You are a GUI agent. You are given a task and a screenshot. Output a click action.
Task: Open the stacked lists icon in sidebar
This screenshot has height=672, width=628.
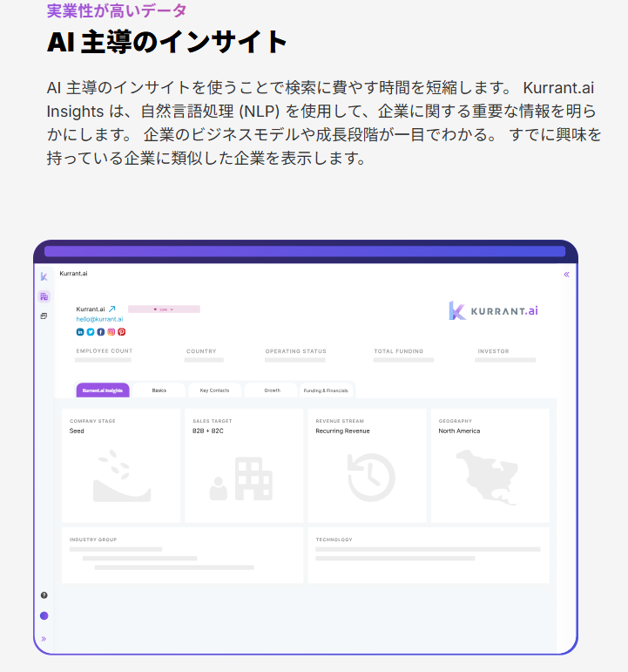coord(44,316)
